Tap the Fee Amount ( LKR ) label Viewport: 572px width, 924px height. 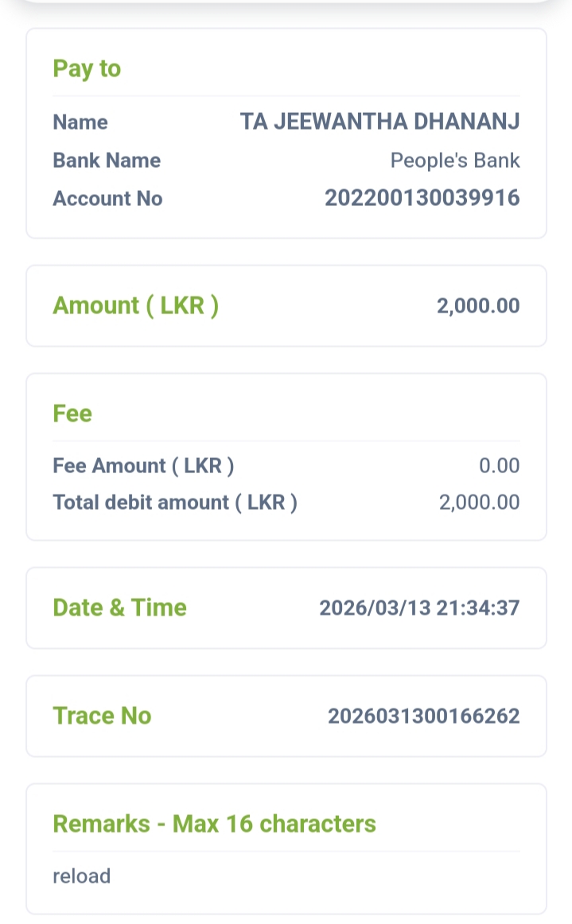143,465
